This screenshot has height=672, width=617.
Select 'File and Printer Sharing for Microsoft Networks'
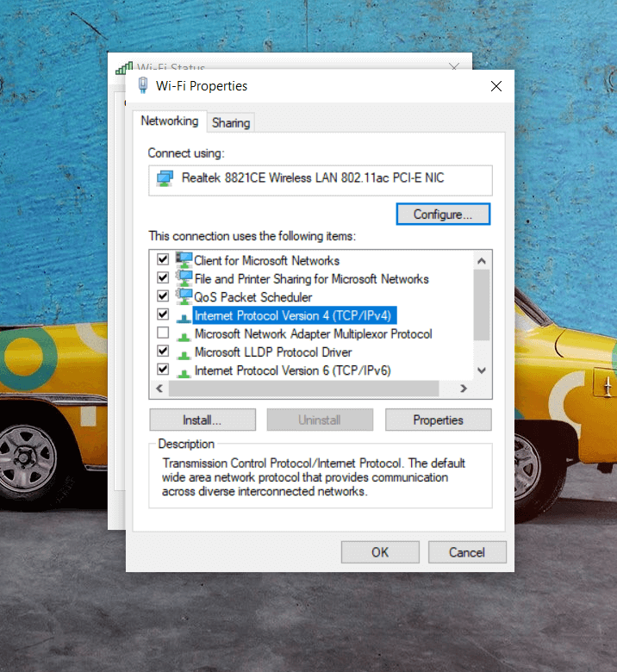coord(311,279)
